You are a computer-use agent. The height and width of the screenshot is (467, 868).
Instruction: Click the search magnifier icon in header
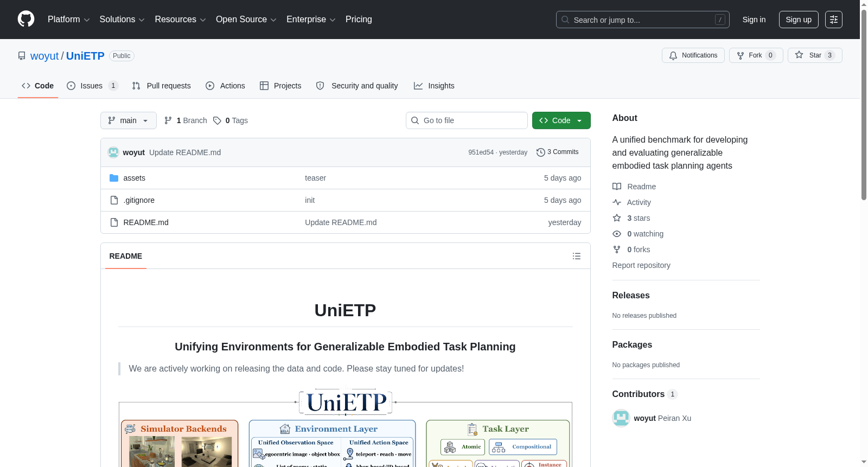tap(565, 20)
